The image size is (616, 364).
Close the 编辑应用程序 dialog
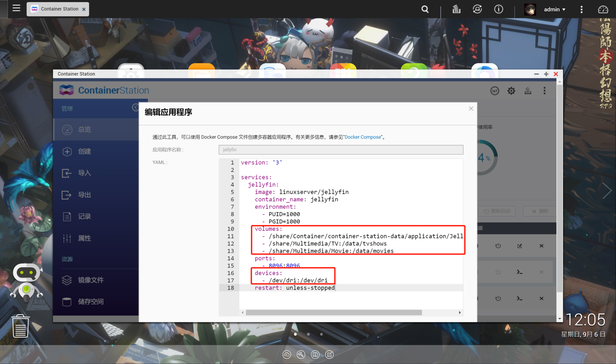click(471, 109)
